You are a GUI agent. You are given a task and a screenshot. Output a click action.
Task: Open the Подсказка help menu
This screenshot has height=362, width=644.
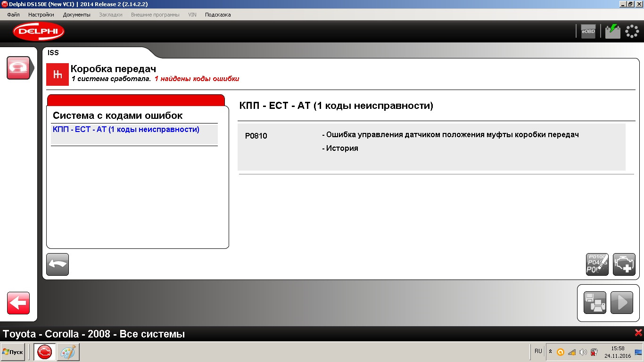(x=218, y=15)
